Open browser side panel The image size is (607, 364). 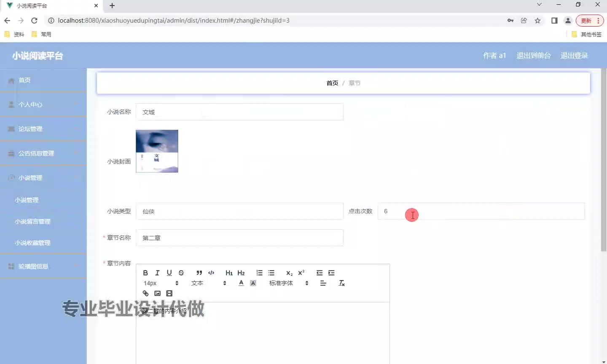[x=554, y=21]
